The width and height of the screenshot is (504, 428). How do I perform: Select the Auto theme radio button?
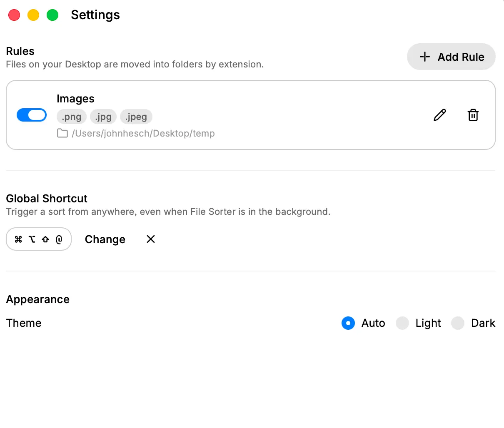[348, 323]
